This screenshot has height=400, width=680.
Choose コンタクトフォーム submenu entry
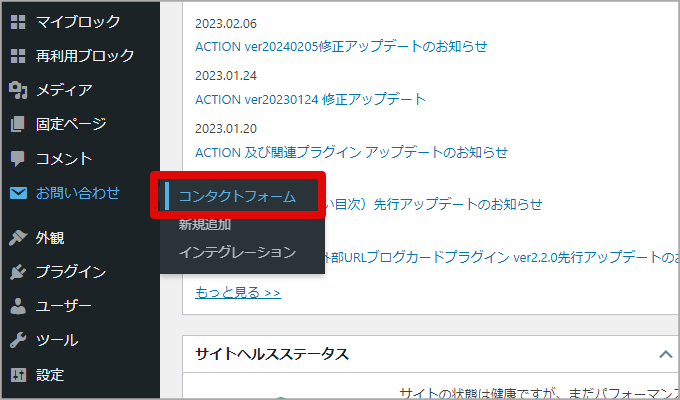click(x=237, y=197)
